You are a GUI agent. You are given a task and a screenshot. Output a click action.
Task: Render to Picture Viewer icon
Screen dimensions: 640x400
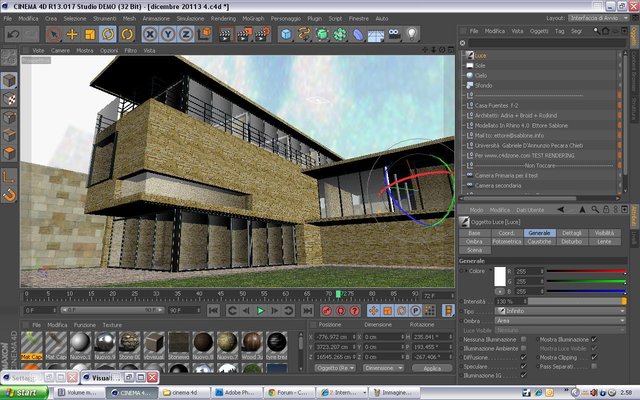point(244,35)
